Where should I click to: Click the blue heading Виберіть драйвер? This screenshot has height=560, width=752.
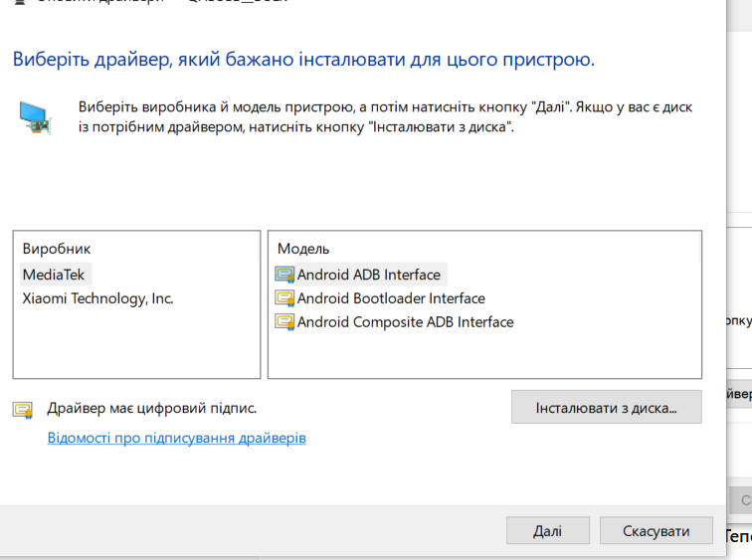coord(303,60)
